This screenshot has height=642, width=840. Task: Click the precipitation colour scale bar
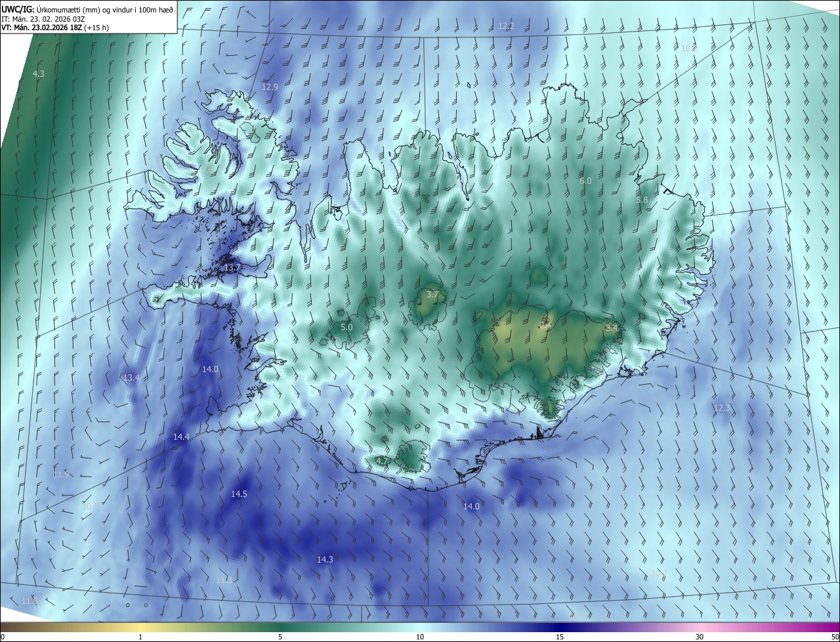tap(420, 627)
